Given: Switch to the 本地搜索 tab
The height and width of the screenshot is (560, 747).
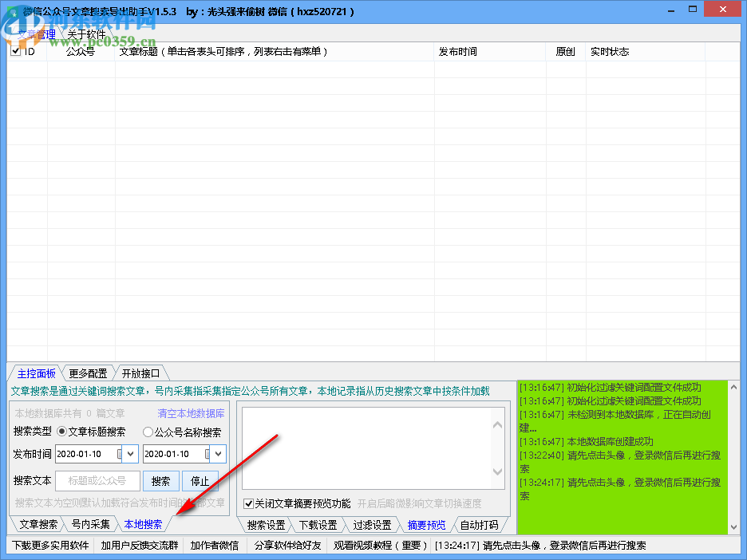Looking at the screenshot, I should 144,524.
